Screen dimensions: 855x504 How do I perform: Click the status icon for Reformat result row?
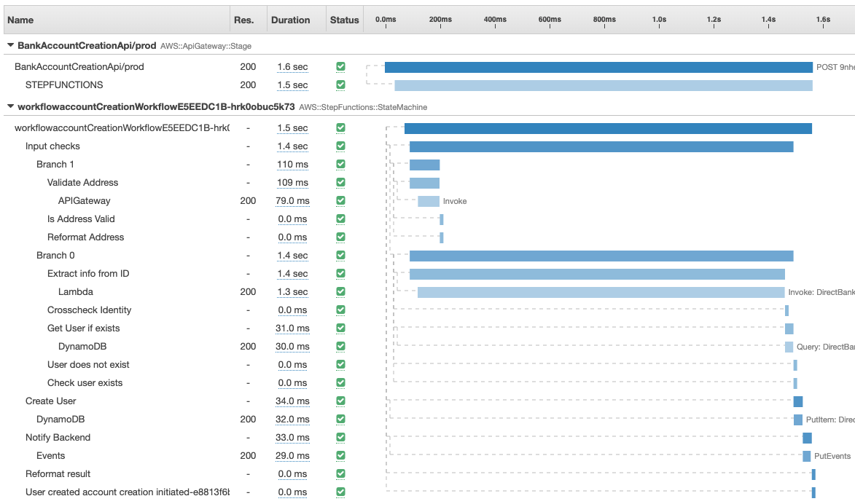[340, 473]
